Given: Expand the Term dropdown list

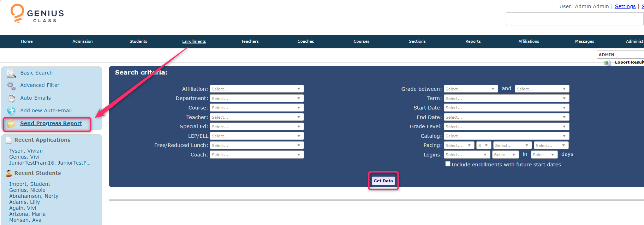Looking at the screenshot, I should 506,99.
